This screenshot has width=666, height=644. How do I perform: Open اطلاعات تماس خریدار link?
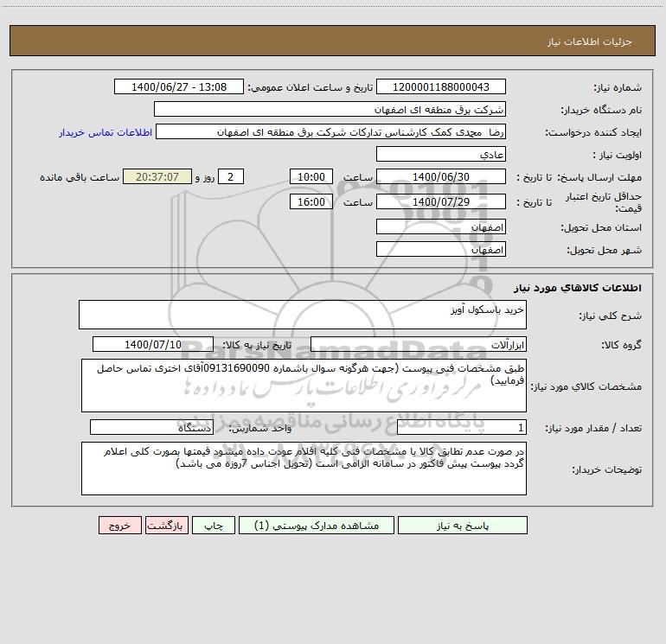tap(106, 132)
